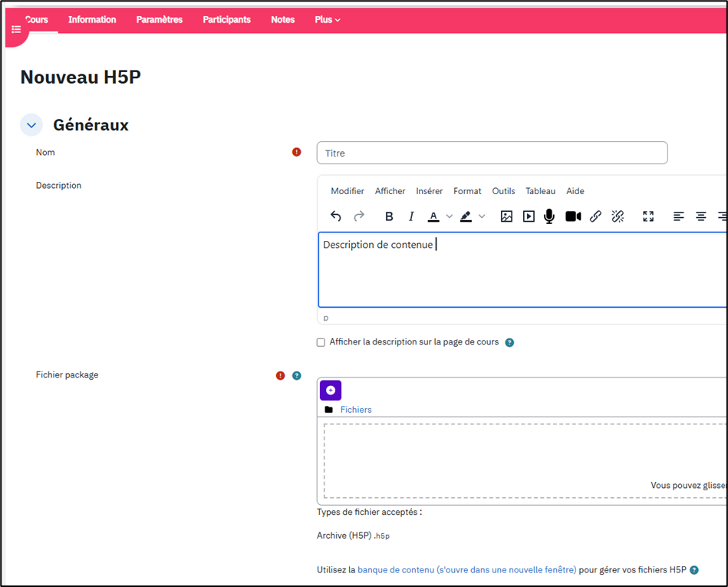
Task: Switch to the Participants tab
Action: tap(226, 20)
